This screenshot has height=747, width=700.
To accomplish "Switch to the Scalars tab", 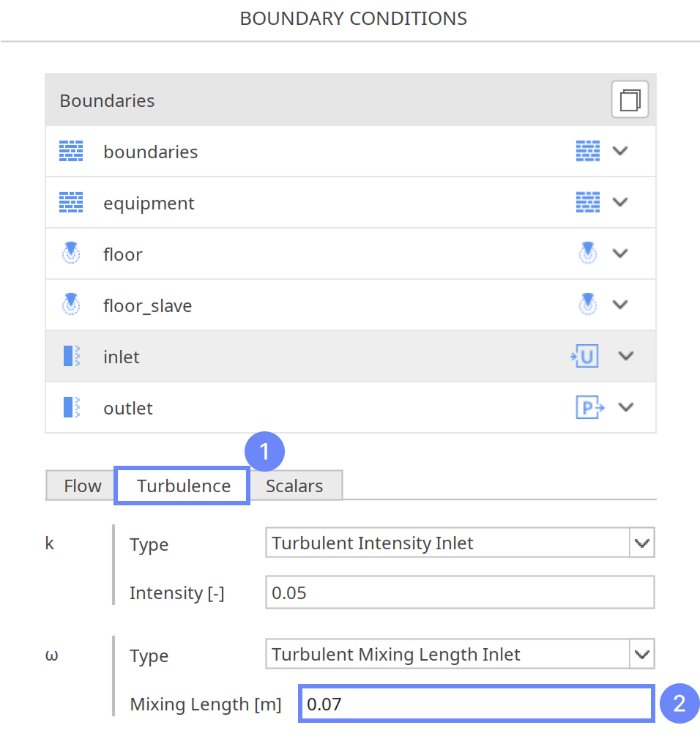I will point(294,486).
